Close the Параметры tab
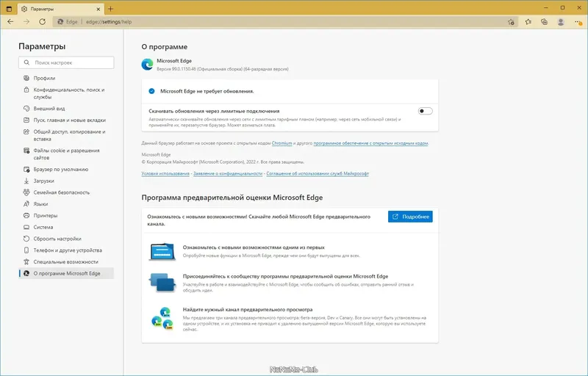 coord(98,9)
